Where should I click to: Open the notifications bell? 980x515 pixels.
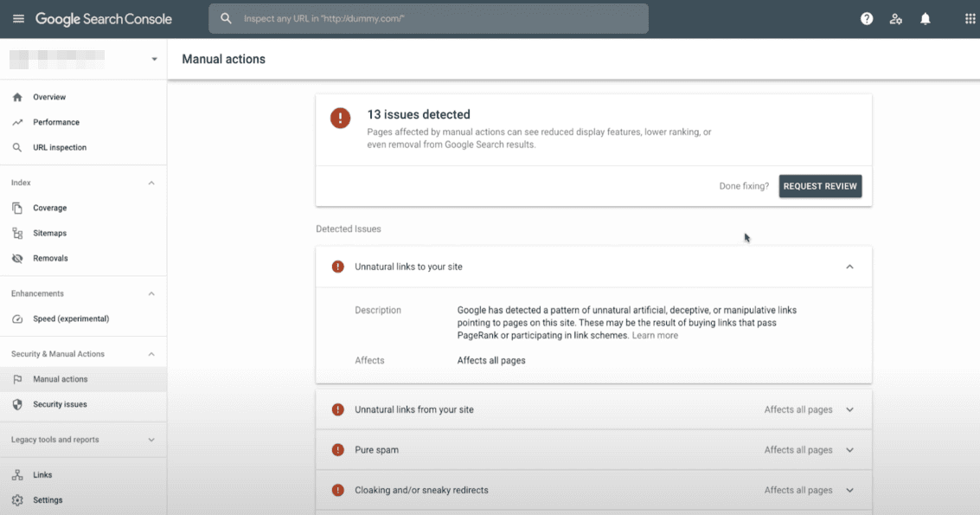926,19
